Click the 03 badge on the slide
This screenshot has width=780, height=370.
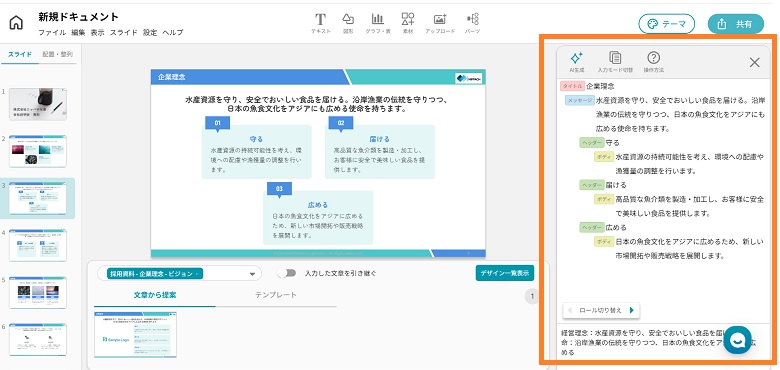(279, 188)
